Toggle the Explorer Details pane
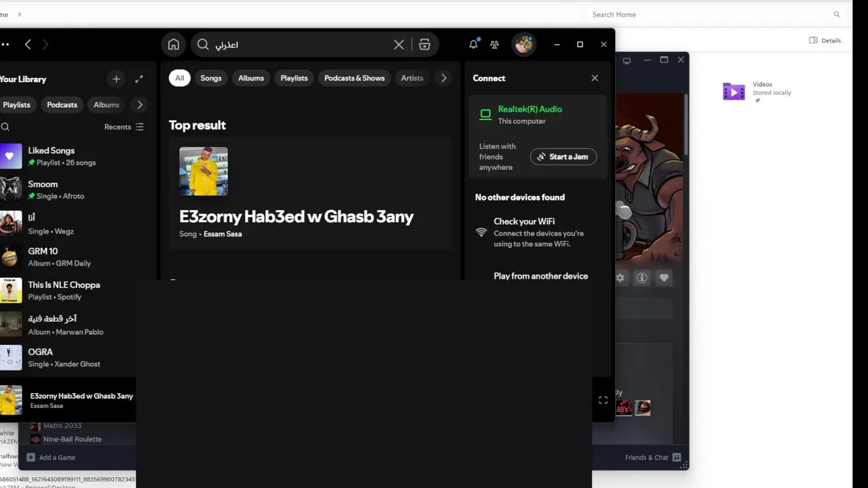Screen dimensions: 868x488 825,41
